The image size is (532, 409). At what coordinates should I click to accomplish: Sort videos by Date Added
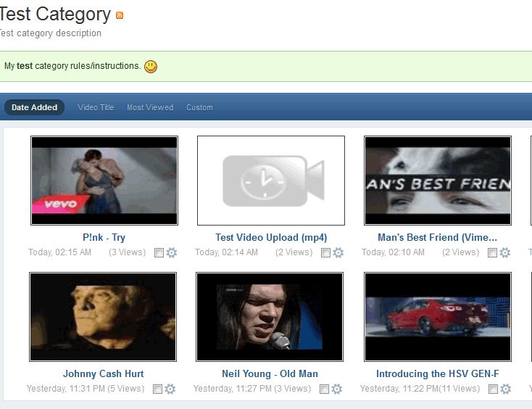(34, 107)
